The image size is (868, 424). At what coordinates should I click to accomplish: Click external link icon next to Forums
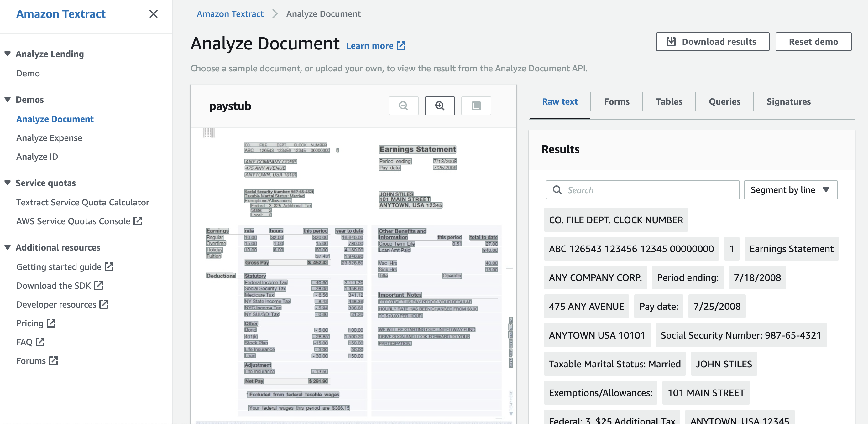(53, 361)
